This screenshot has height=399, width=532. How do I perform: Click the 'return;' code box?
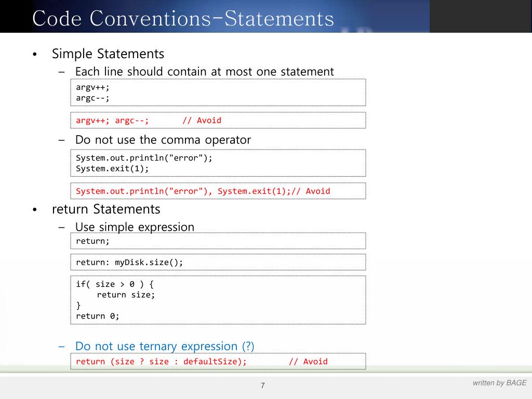pyautogui.click(x=218, y=241)
